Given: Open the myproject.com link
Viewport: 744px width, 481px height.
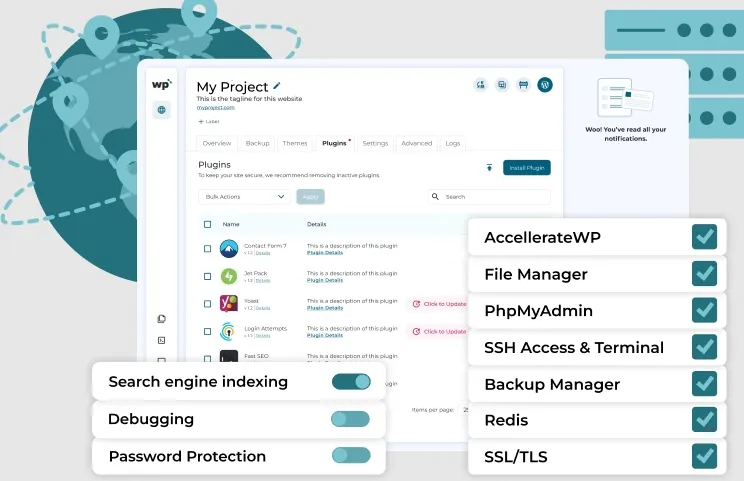Looking at the screenshot, I should (x=215, y=108).
